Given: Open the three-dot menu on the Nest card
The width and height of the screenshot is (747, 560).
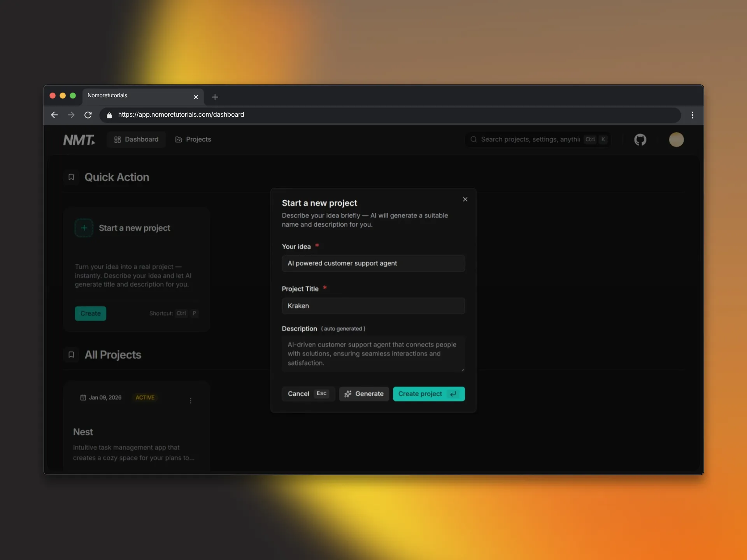Looking at the screenshot, I should click(x=191, y=401).
